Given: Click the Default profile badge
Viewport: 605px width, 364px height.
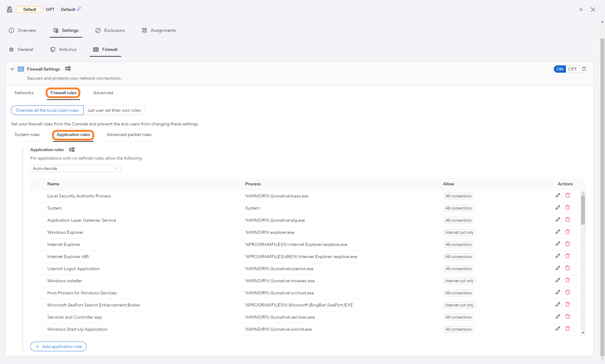Looking at the screenshot, I should pyautogui.click(x=30, y=9).
